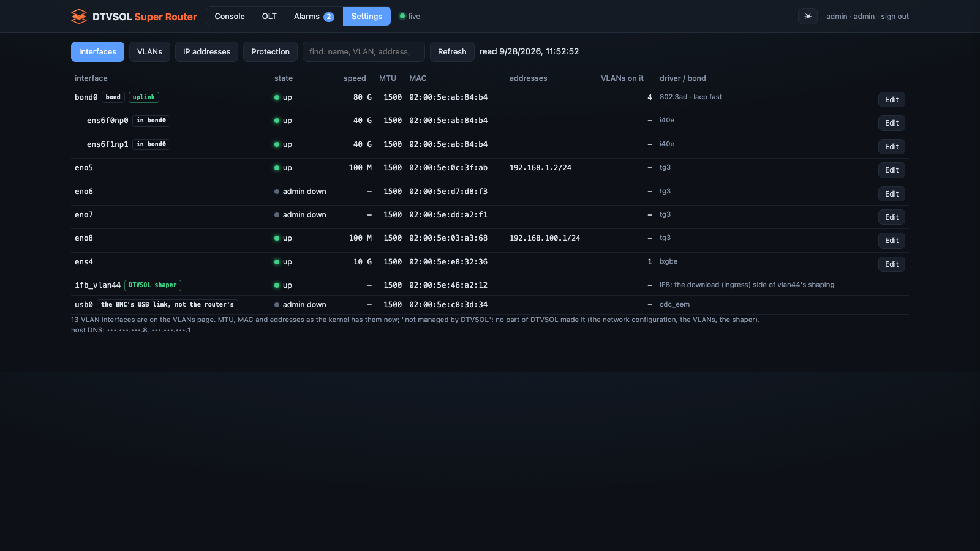Switch to the VLANs sub-tab
The image size is (980, 551).
point(149,52)
